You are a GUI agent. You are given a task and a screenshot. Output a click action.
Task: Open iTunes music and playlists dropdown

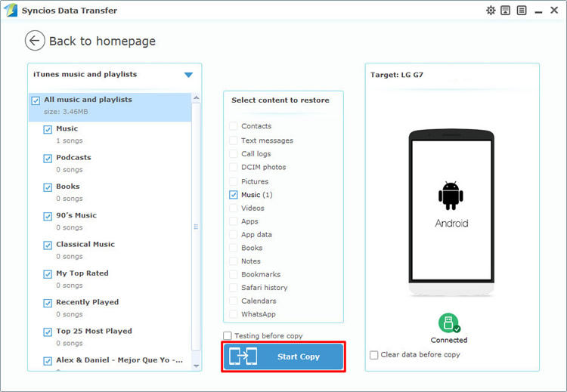(x=188, y=75)
